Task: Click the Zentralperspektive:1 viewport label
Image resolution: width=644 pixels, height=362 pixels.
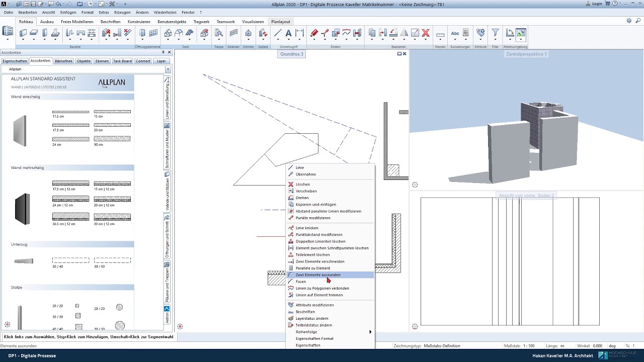Action: click(x=526, y=54)
